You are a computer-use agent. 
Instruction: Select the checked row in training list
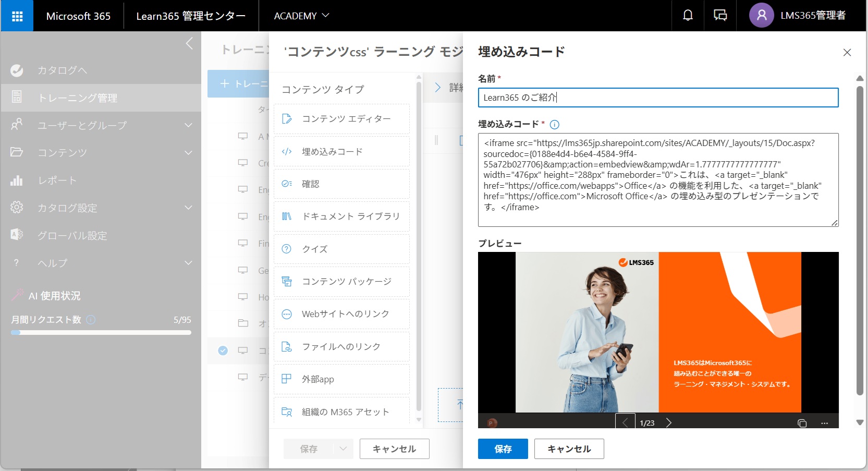click(223, 351)
